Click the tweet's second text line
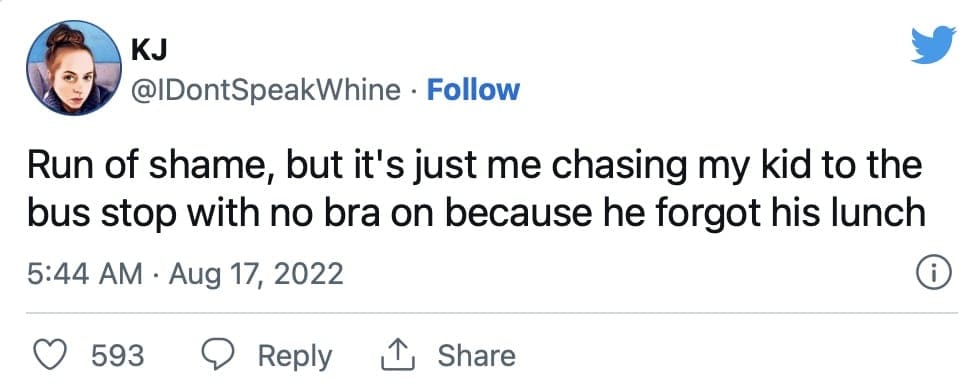The image size is (962, 390). (x=476, y=214)
